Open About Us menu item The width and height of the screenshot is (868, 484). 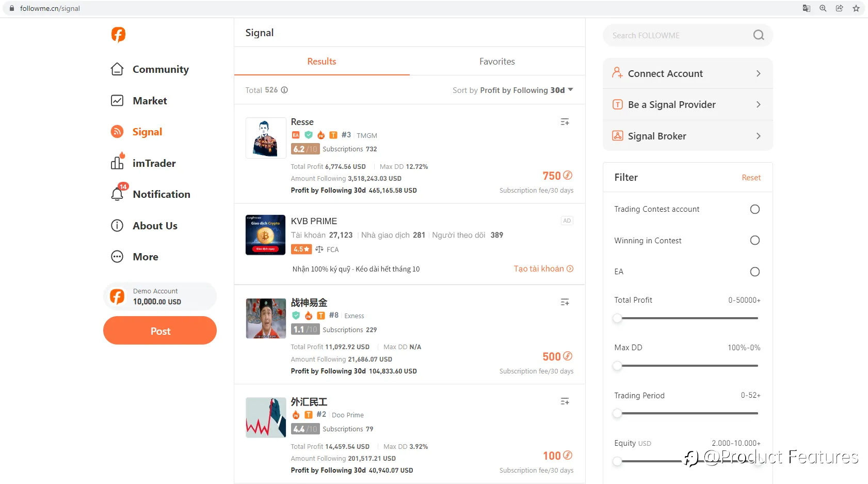click(x=155, y=226)
